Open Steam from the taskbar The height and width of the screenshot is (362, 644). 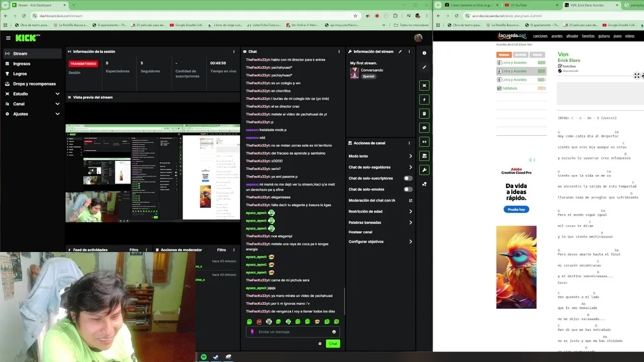coord(216,357)
